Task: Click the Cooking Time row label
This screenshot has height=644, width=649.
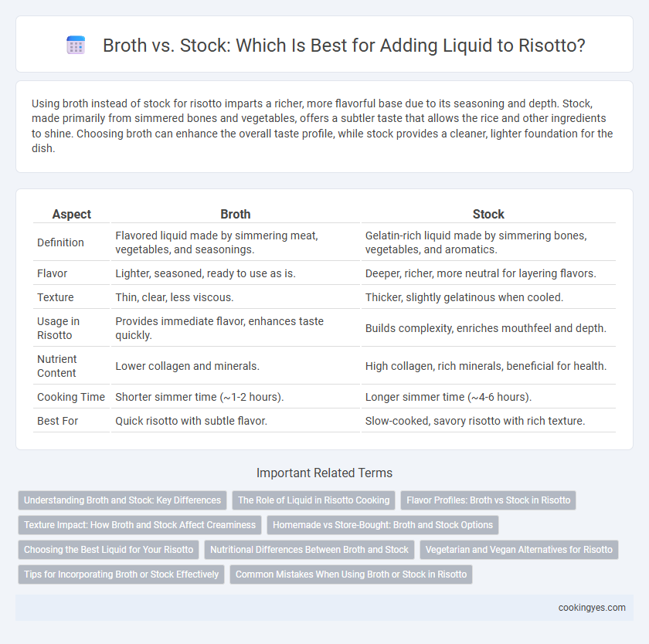Action: tap(71, 397)
